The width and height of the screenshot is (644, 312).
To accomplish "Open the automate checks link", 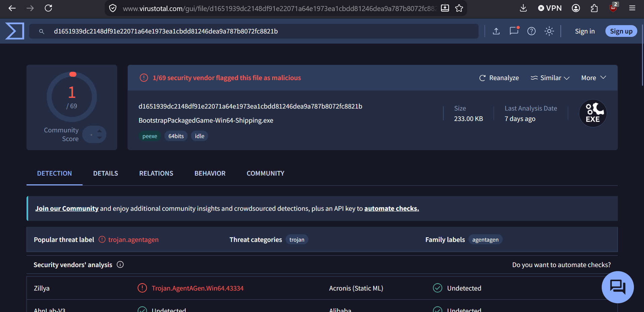I will tap(392, 208).
